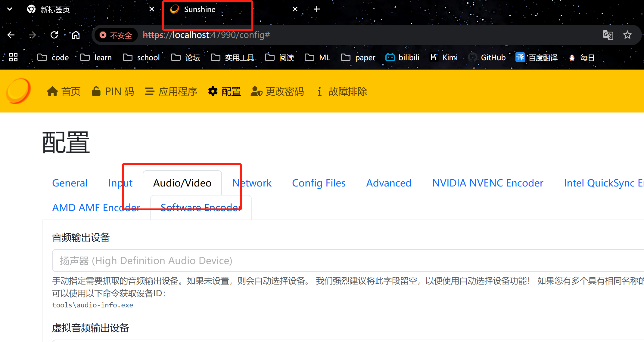Viewport: 644px width, 342px height.
Task: Click the 不安全 security warning badge
Action: (116, 35)
